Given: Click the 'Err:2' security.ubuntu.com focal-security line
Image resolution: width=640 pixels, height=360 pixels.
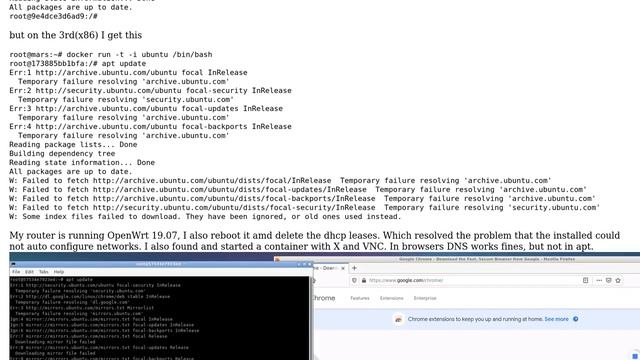Looking at the screenshot, I should tap(150, 90).
